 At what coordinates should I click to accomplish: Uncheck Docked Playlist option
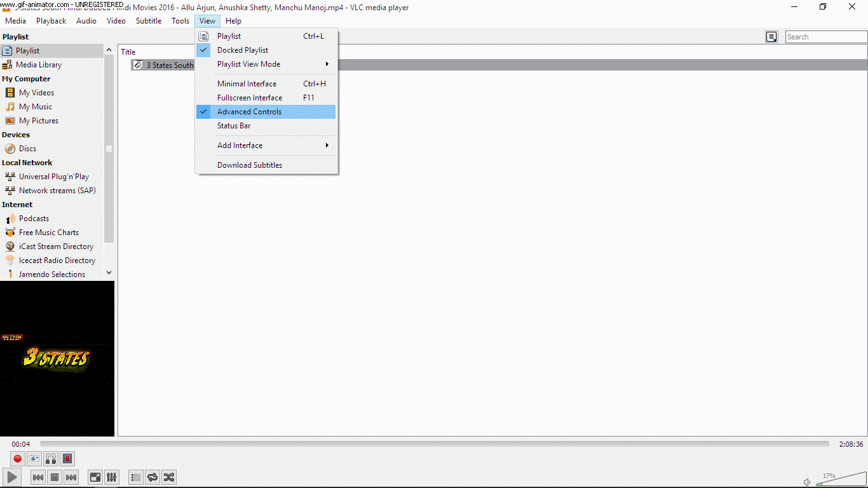[266, 50]
